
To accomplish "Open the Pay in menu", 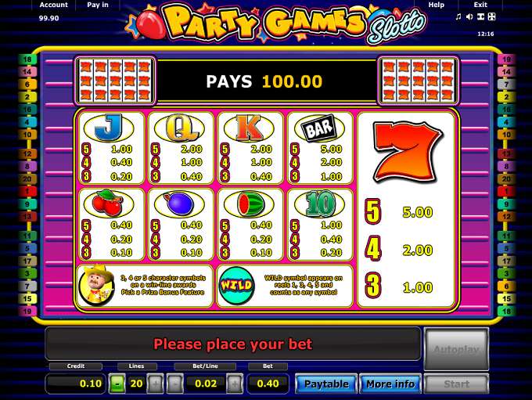I will (x=98, y=5).
